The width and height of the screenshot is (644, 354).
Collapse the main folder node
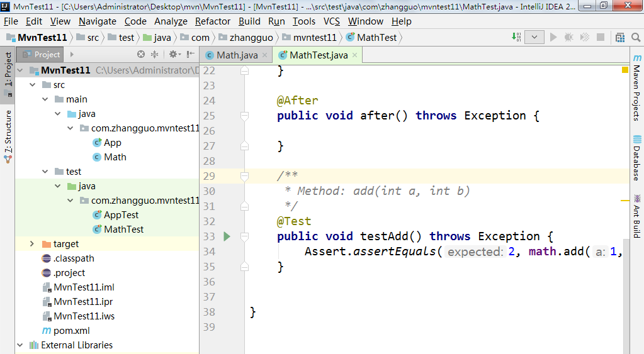(45, 99)
